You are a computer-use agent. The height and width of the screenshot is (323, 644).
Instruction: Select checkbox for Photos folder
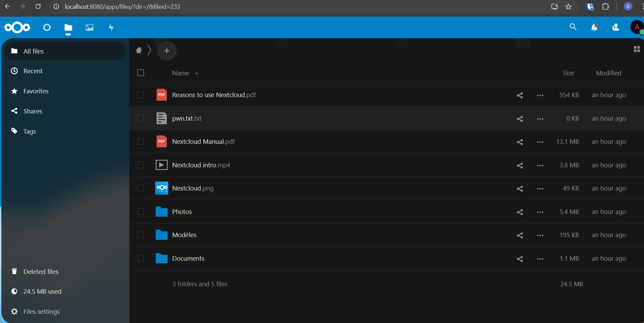[141, 212]
